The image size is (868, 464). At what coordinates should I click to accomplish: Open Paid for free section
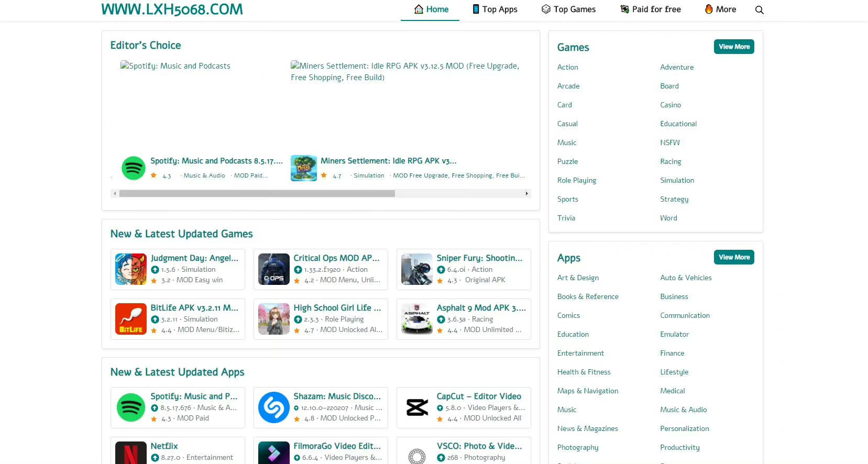(x=651, y=9)
